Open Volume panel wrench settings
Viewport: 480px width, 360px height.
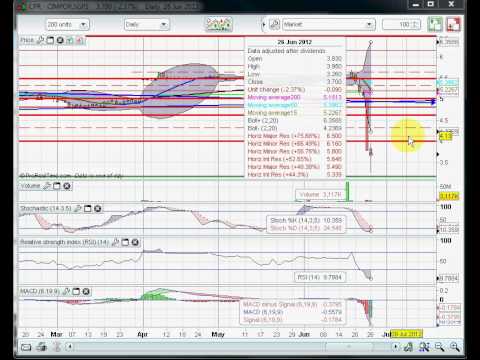(x=47, y=186)
